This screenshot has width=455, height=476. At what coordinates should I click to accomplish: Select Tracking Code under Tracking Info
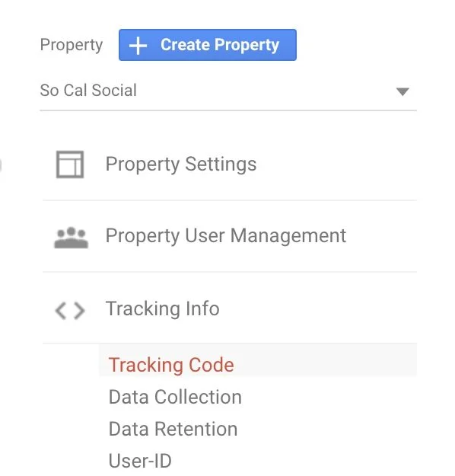click(x=171, y=365)
